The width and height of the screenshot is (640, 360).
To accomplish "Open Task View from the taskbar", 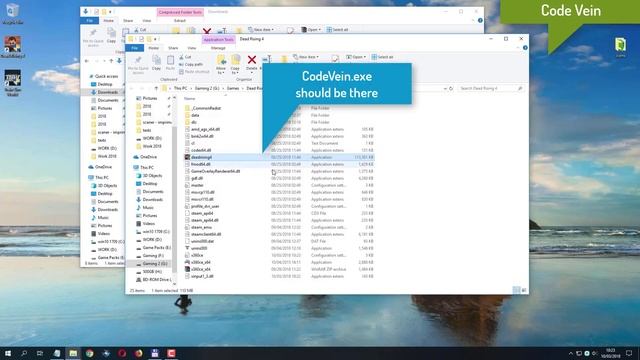I will coord(40,353).
